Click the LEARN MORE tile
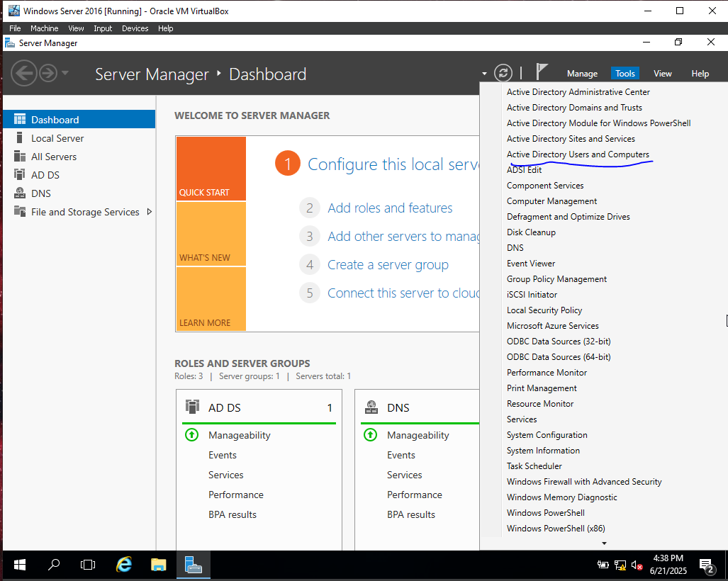This screenshot has width=728, height=581. pos(211,299)
